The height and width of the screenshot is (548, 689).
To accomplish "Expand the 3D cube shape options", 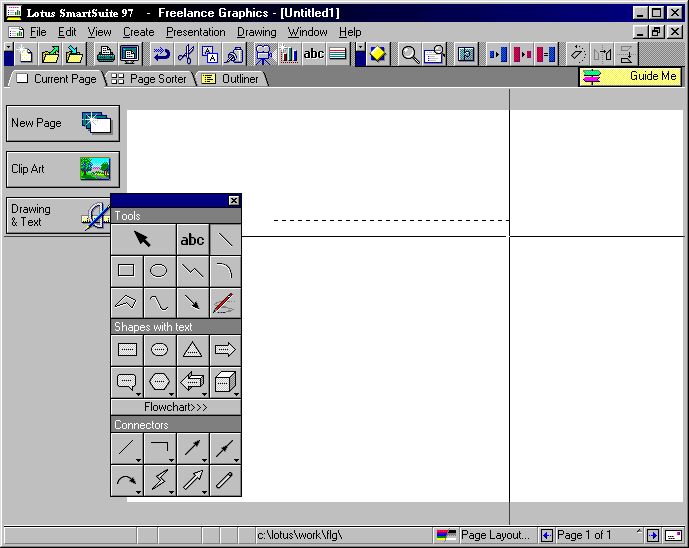I will pyautogui.click(x=236, y=394).
